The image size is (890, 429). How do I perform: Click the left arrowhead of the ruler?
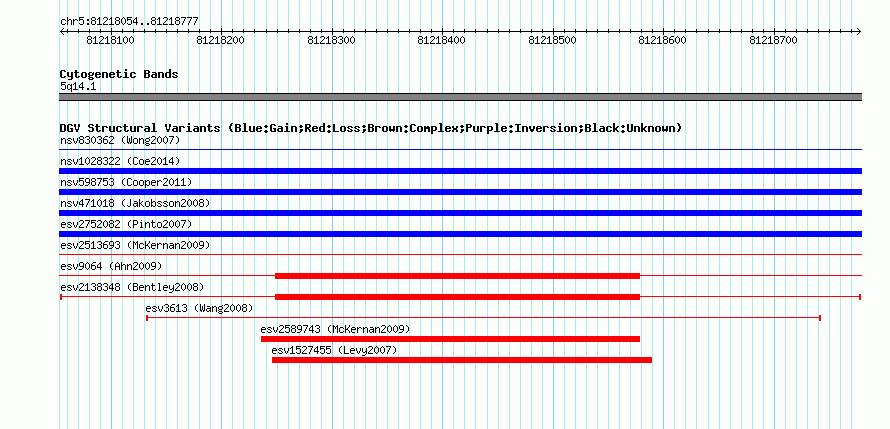tap(62, 32)
